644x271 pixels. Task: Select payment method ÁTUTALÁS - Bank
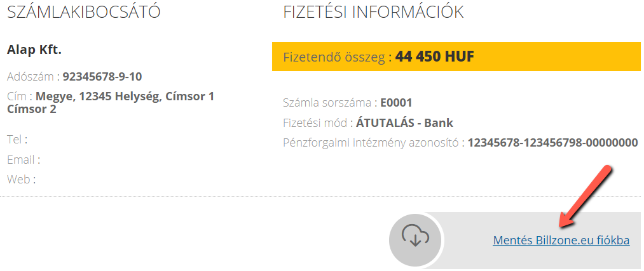(404, 122)
